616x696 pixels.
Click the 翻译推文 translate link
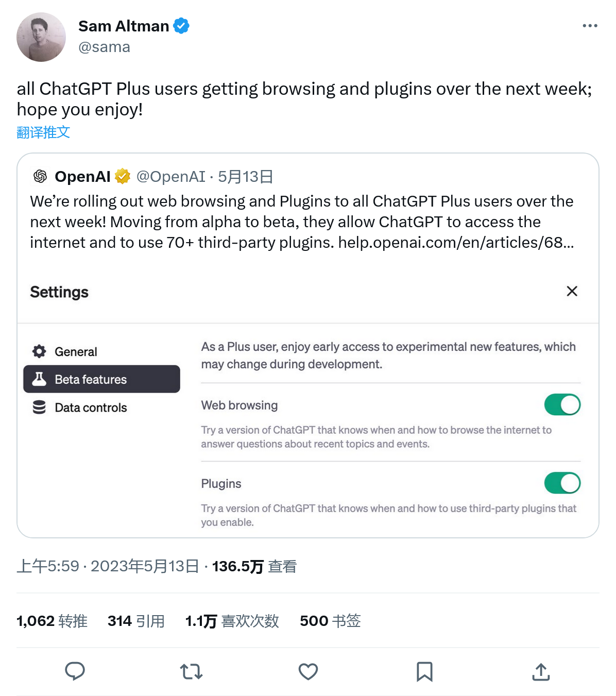tap(43, 132)
